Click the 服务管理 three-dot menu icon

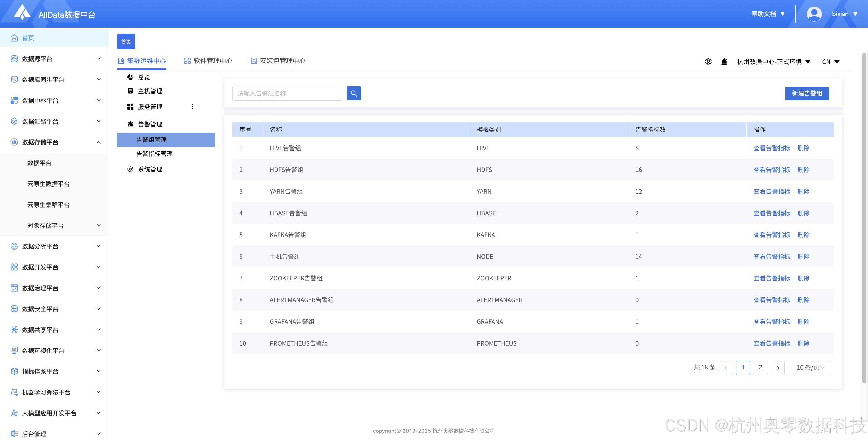[x=192, y=107]
